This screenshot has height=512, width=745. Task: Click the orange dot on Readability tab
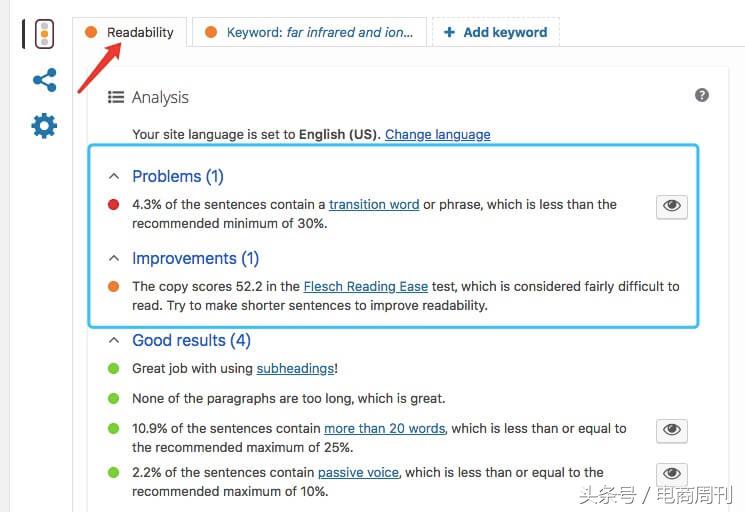(91, 32)
